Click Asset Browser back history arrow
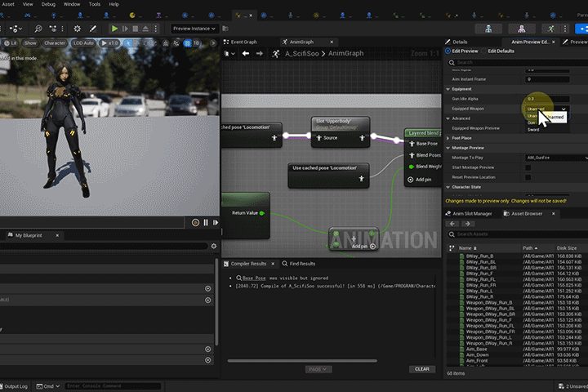The image size is (588, 392). pos(452,224)
